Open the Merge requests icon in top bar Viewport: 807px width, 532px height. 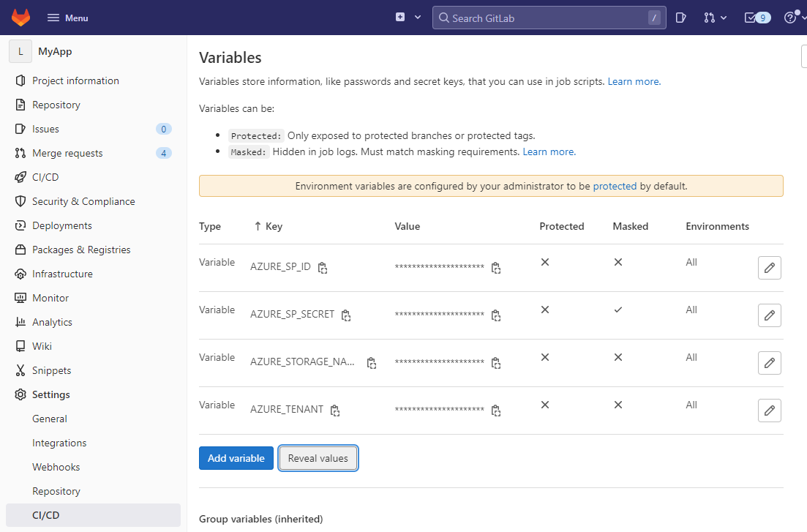709,17
